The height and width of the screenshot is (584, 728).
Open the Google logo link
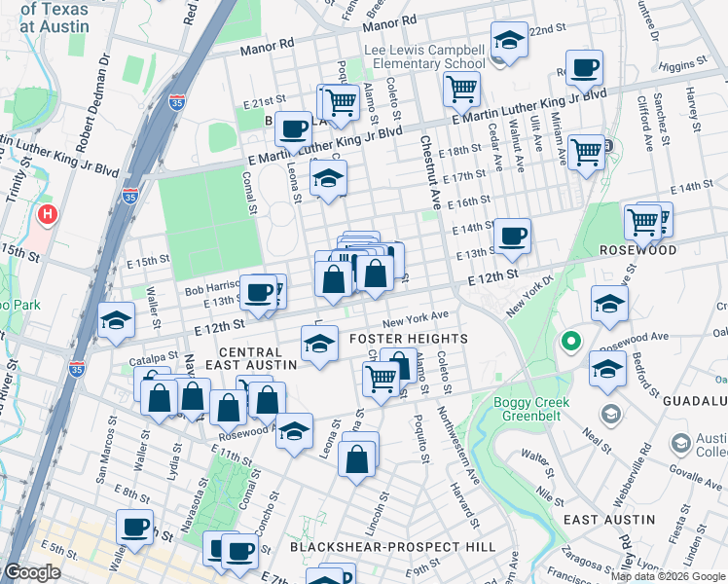[32, 573]
